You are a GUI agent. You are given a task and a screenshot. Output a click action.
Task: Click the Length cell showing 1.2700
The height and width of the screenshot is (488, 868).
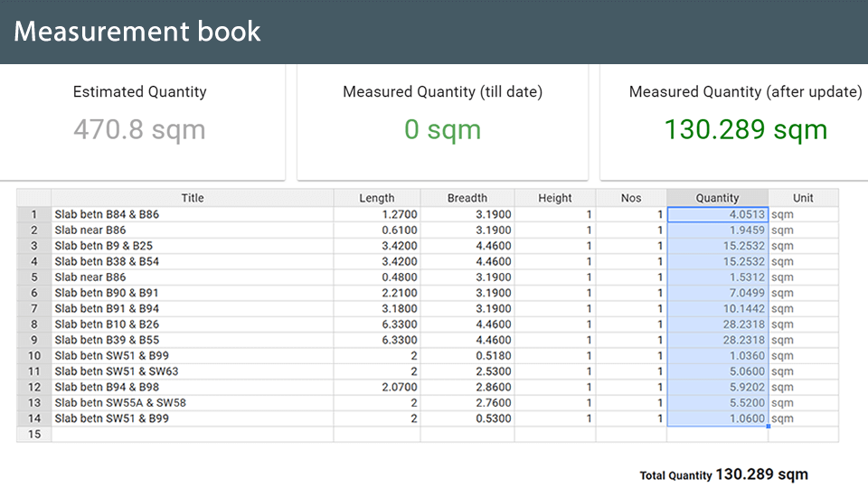377,215
